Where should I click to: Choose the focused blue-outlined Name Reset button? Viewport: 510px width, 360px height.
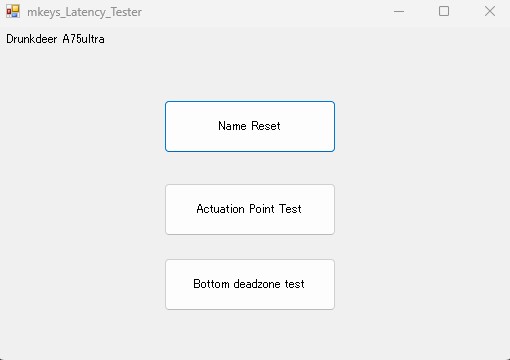(x=250, y=126)
